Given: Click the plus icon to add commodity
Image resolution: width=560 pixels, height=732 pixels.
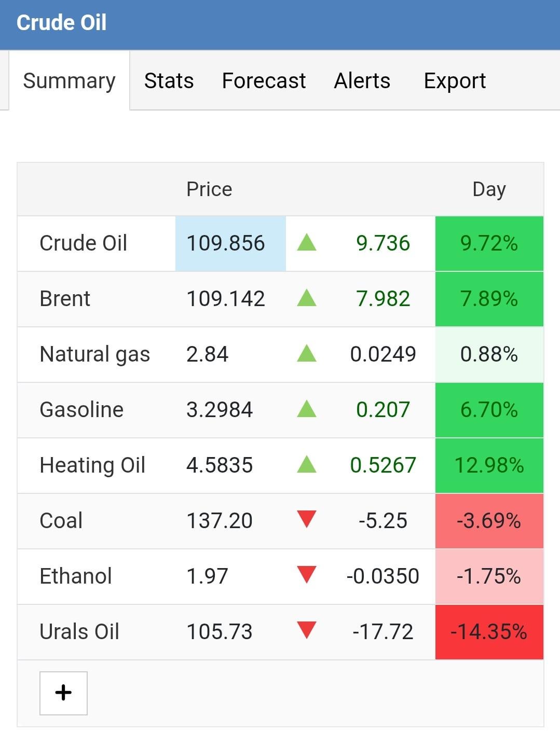Looking at the screenshot, I should click(63, 693).
